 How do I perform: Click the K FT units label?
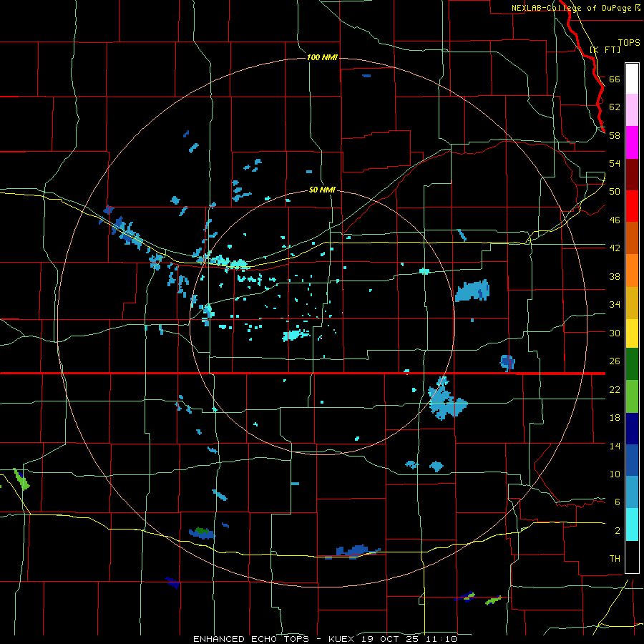[x=605, y=49]
